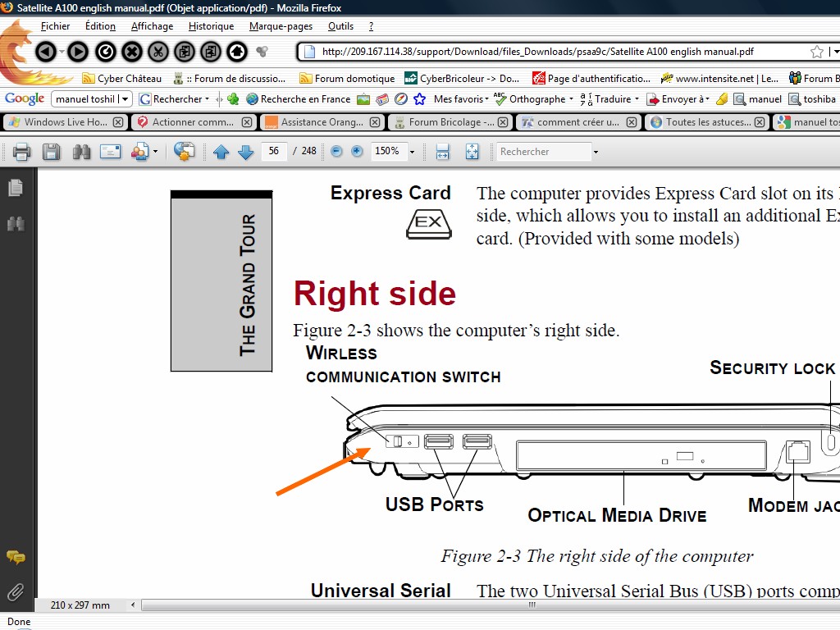Show the Comments panel in sidebar
Screen dimensions: 840x630
click(16, 558)
